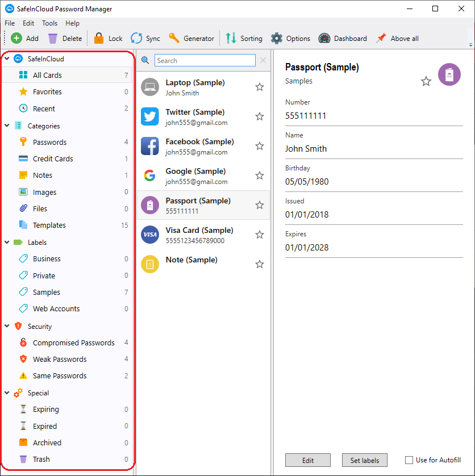This screenshot has height=476, width=475.
Task: Enable the Use for Autofill checkbox
Action: pos(409,460)
